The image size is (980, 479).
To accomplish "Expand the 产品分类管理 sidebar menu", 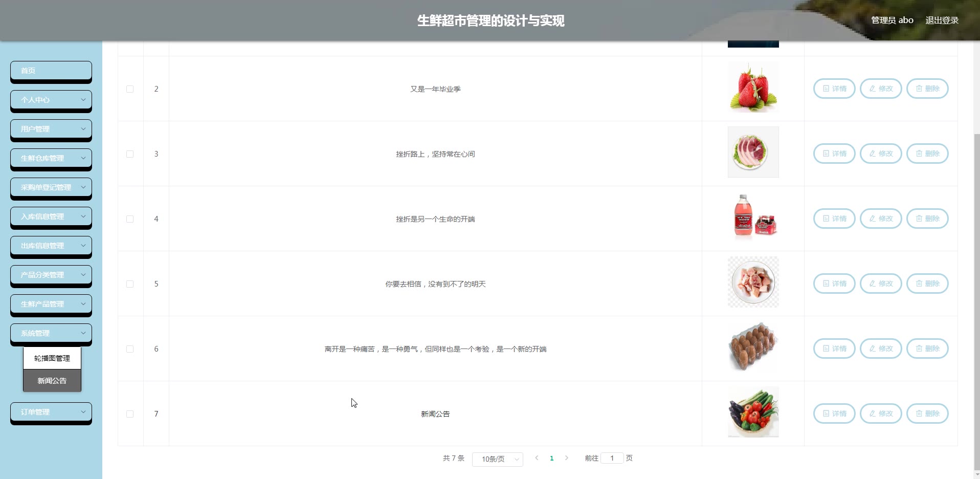I will tap(51, 275).
